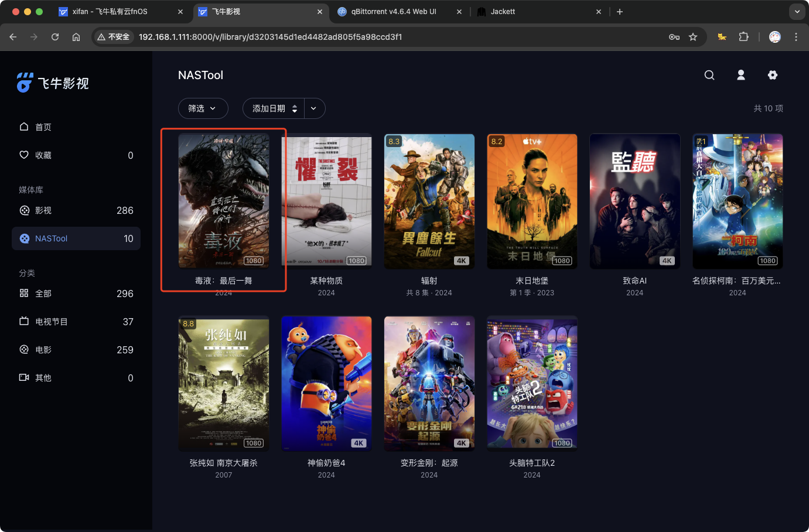Viewport: 809px width, 532px height.
Task: Open 毒液 movie poster
Action: pos(224,201)
